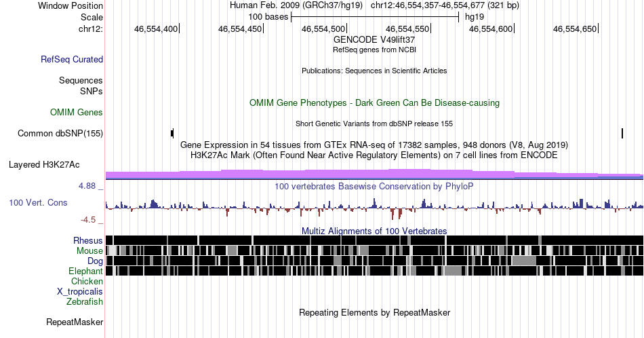Click Multiz Alignments of 100 Vertebrates title
This screenshot has width=644, height=338.
(374, 231)
